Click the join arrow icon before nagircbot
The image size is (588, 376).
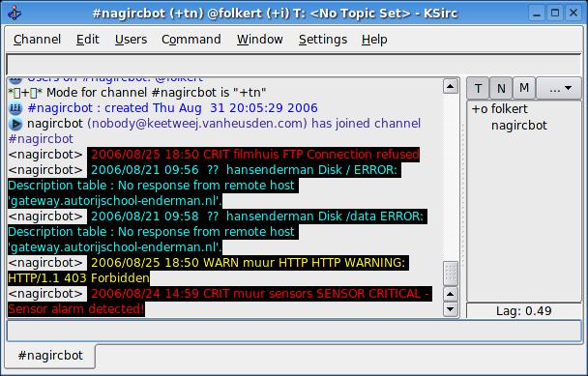15,124
